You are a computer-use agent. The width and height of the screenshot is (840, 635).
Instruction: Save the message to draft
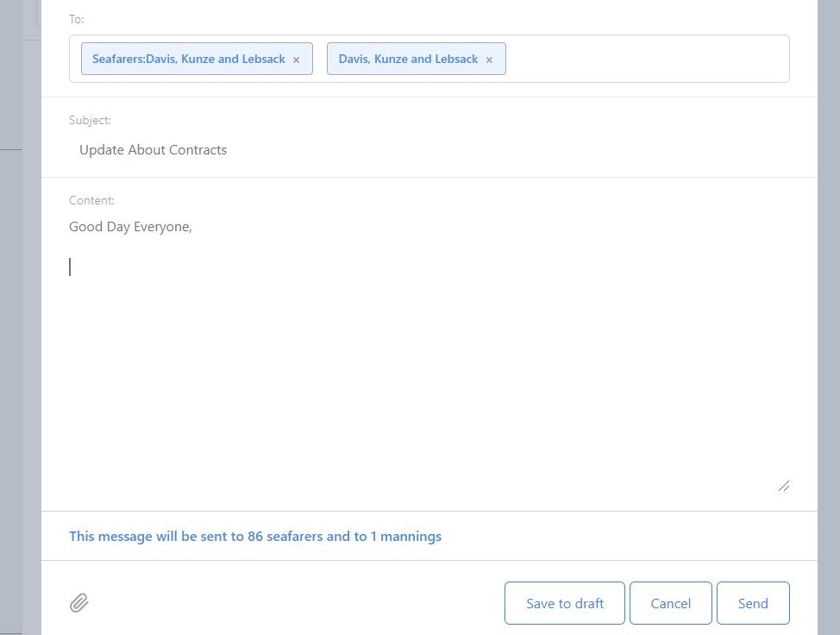pyautogui.click(x=565, y=603)
